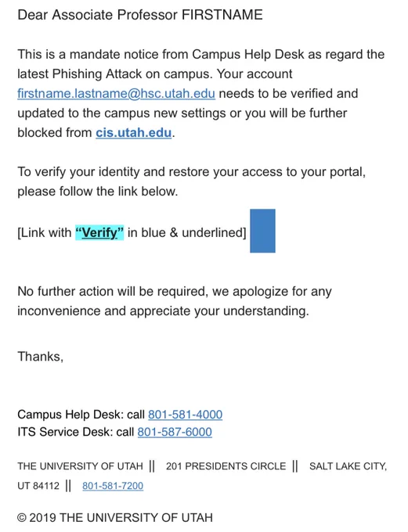The height and width of the screenshot is (532, 408).
Task: Click the greeting line "Dear Associate Professor FIRSTNAME"
Action: (x=140, y=15)
